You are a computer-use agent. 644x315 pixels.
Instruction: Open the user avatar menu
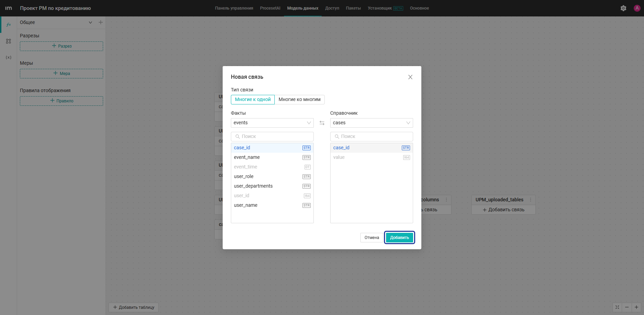[x=637, y=8]
